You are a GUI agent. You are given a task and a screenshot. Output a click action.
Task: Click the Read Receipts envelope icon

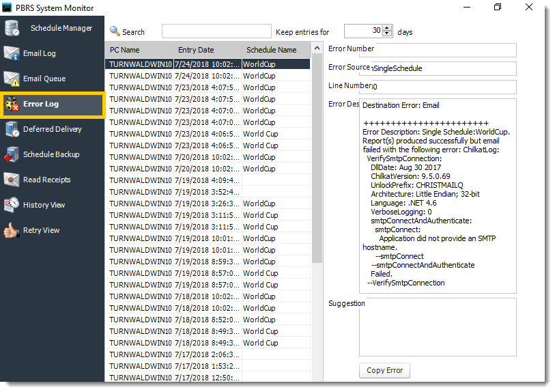coord(12,180)
